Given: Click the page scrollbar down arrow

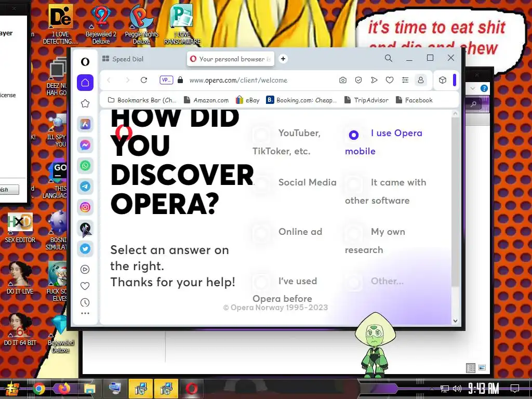Looking at the screenshot, I should click(455, 321).
